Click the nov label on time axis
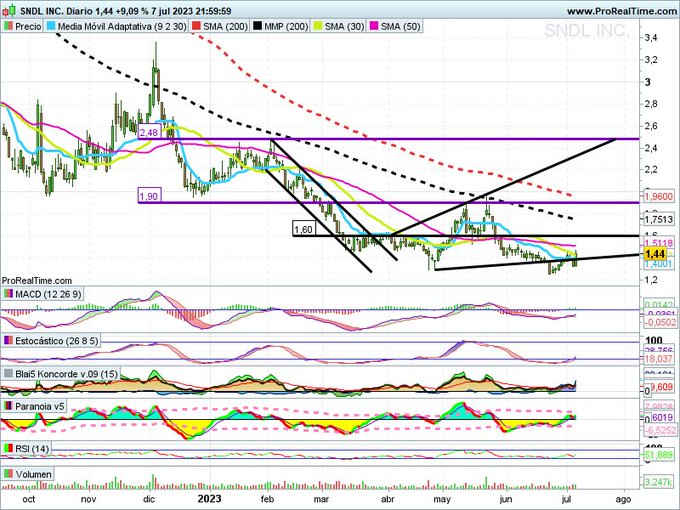680x510 pixels. click(88, 499)
